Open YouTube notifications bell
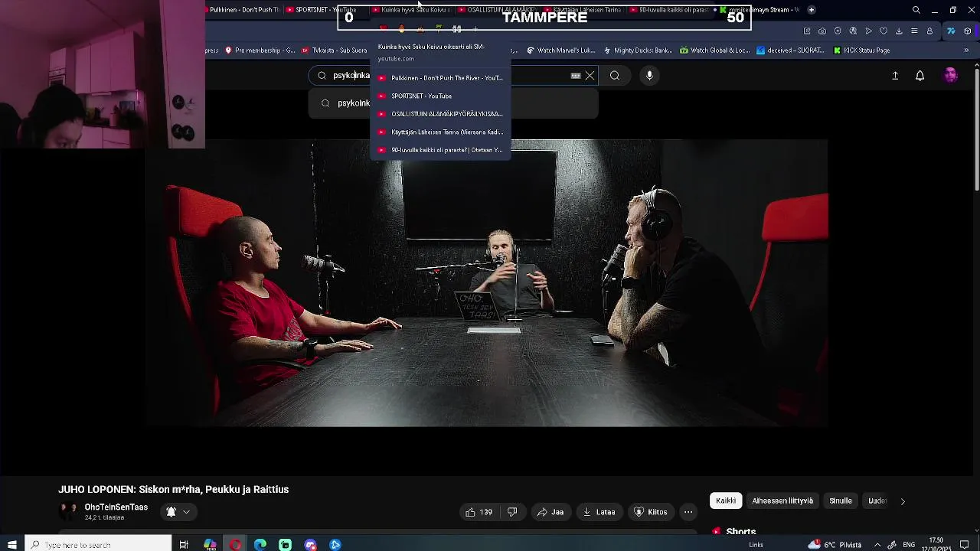The width and height of the screenshot is (980, 551). (920, 76)
